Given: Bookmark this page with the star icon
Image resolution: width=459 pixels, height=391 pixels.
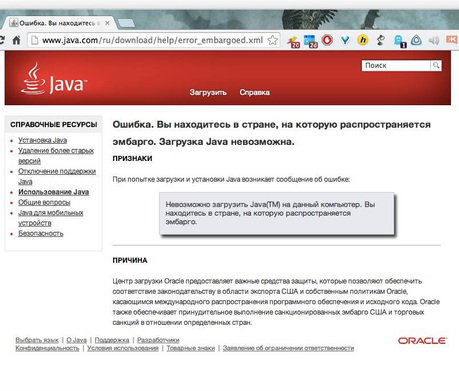Looking at the screenshot, I should pos(273,40).
